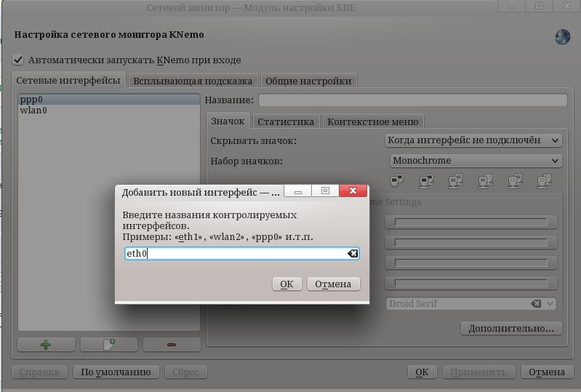Maximize the Add new interface dialog

[x=325, y=191]
